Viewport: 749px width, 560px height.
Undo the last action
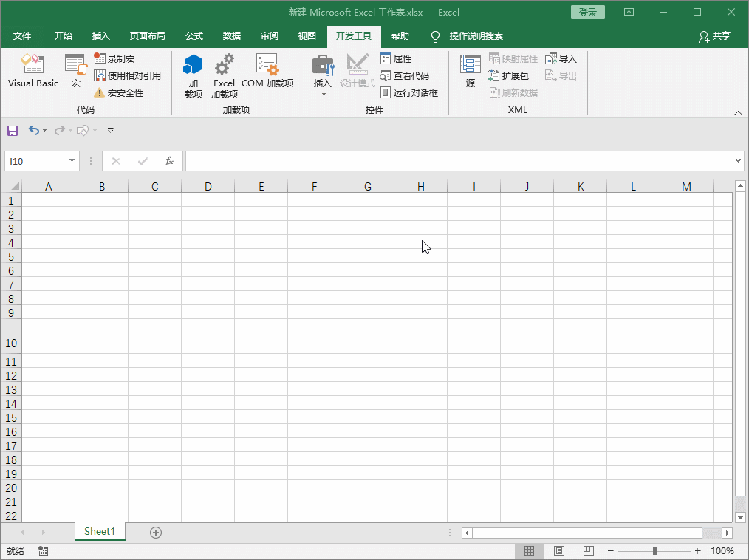[33, 131]
